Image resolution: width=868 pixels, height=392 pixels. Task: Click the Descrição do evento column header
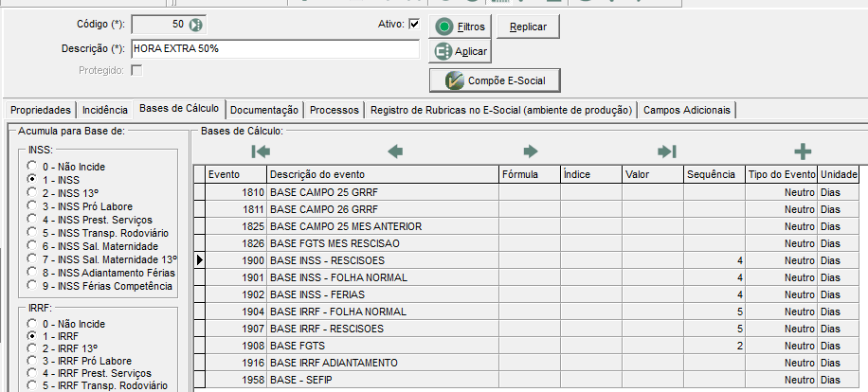[383, 175]
